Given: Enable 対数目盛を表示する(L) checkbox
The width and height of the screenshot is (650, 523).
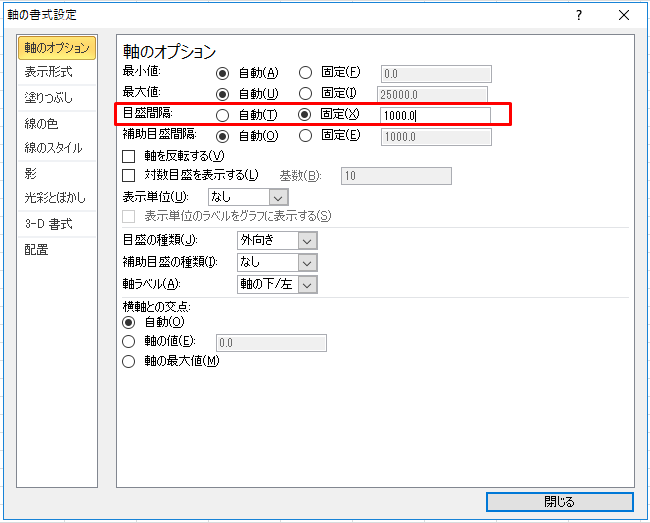Looking at the screenshot, I should point(129,175).
